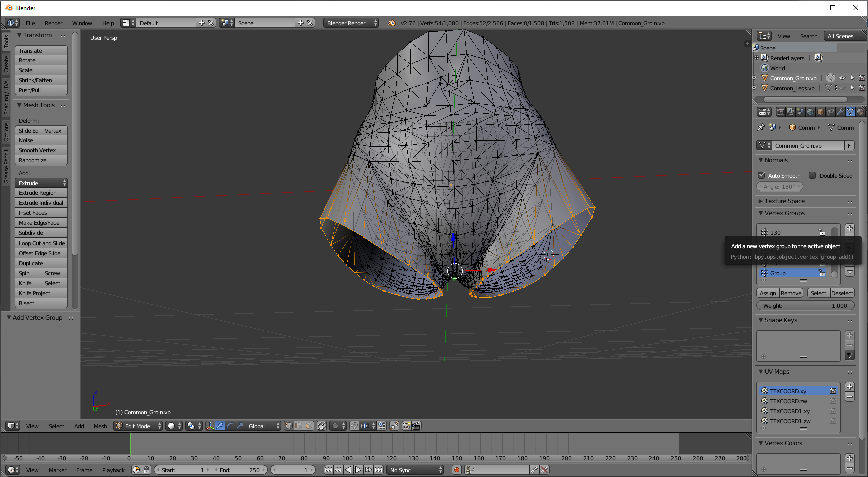Click the Subdivide button
Image resolution: width=868 pixels, height=477 pixels.
click(x=41, y=233)
